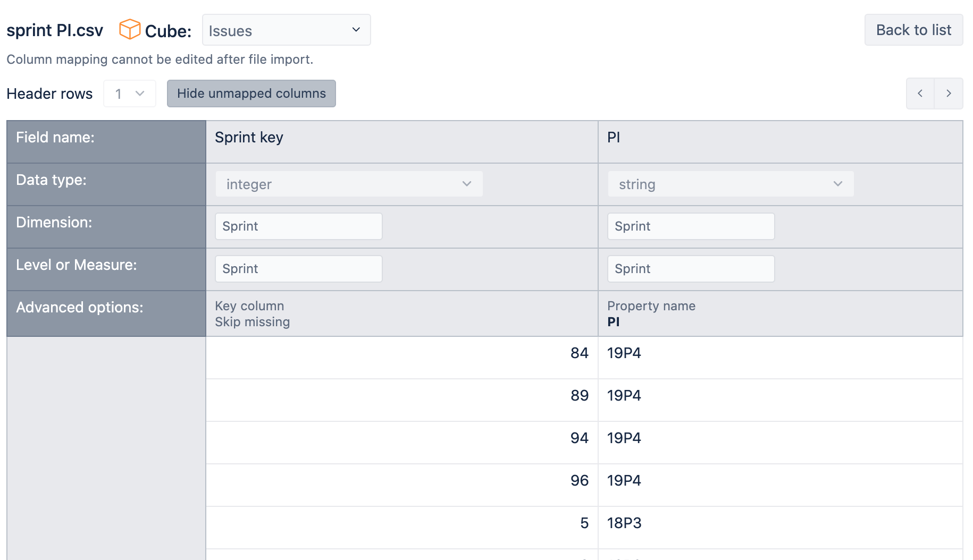Click the 19P4 cell in row 96
Viewport: 973px width, 560px height.
(781, 485)
